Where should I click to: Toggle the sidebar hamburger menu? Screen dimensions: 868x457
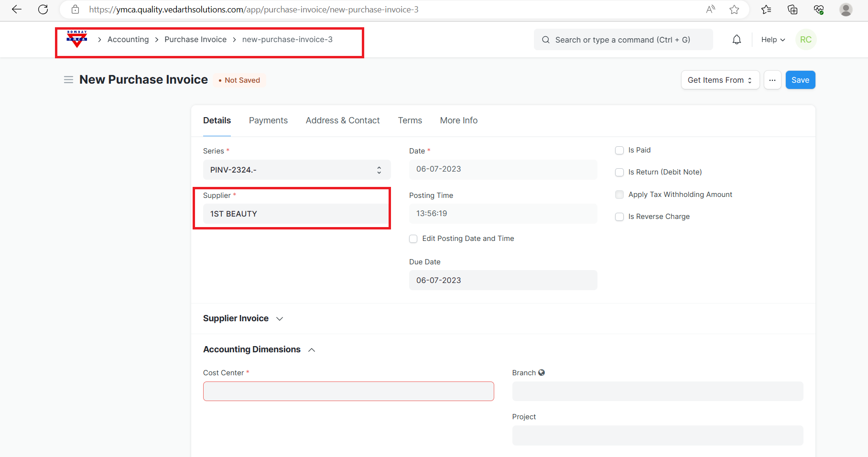coord(68,80)
